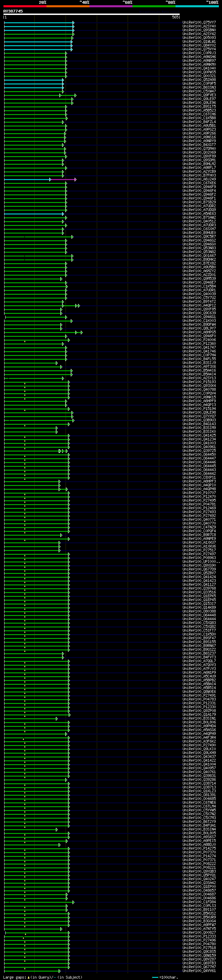Screen dimensions: 222x980
Task: Select the UniRef100_Q02069 label
Action: tap(199, 153)
